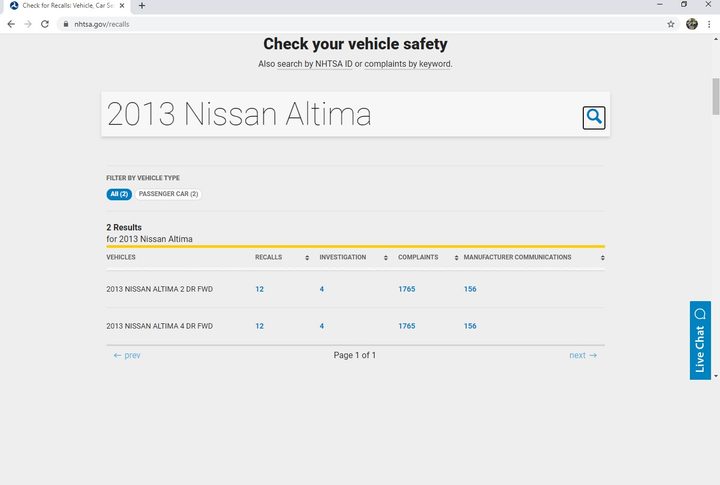This screenshot has height=485, width=720.
Task: Open the Live Chat side button
Action: [700, 340]
